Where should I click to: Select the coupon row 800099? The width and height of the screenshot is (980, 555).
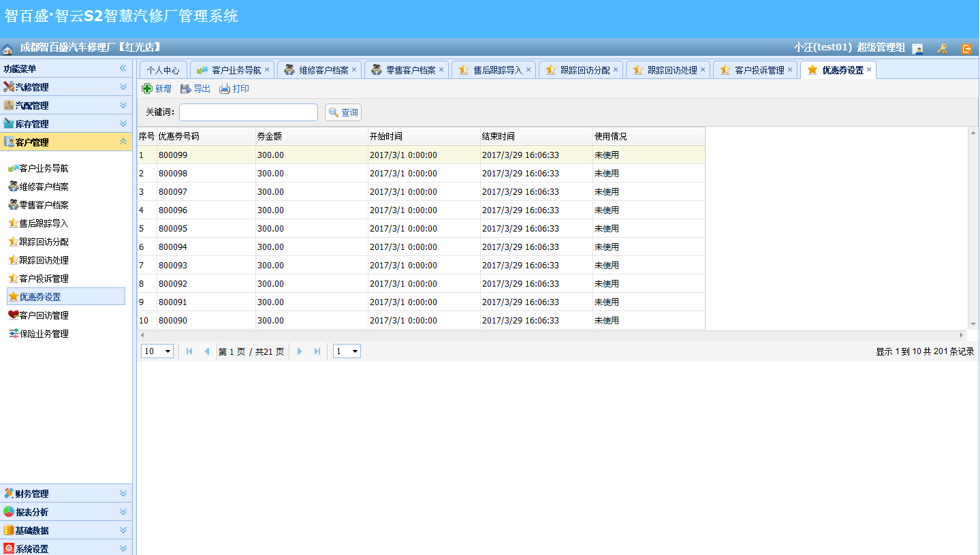[421, 155]
